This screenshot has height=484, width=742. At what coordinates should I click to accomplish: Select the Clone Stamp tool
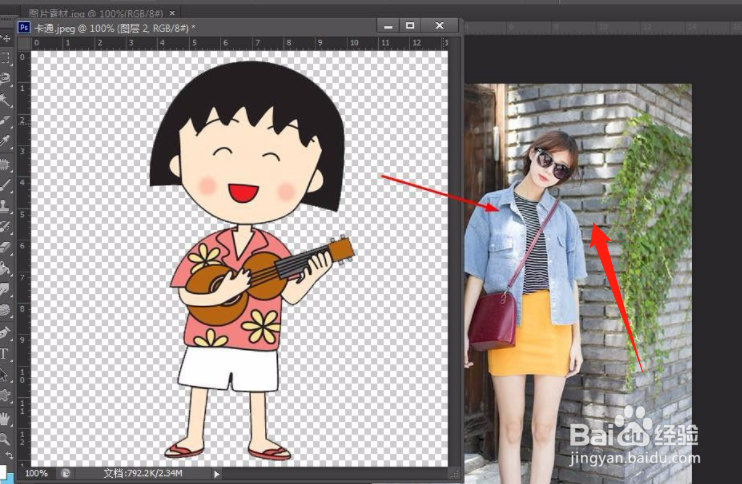pyautogui.click(x=5, y=205)
